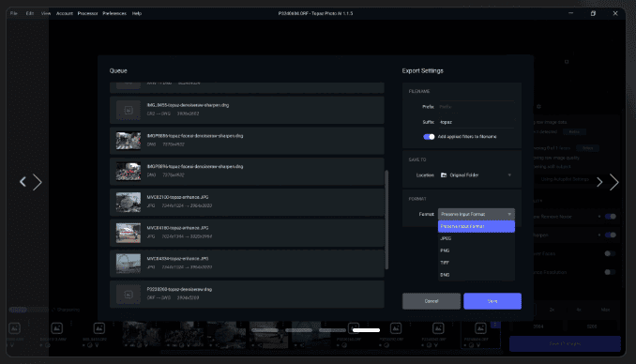
Task: Click thumbnail of first face-denoiseraw-sharpen.dng row
Action: tap(129, 141)
